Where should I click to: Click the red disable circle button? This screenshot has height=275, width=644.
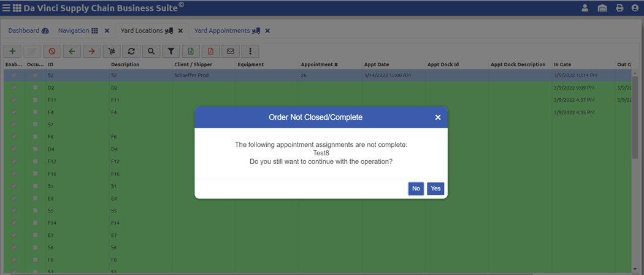52,52
